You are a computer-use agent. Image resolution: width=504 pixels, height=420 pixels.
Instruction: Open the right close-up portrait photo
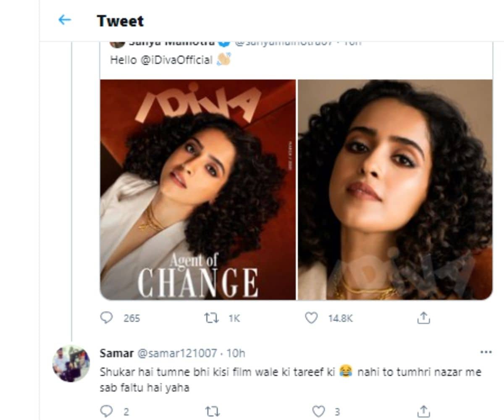click(x=395, y=189)
